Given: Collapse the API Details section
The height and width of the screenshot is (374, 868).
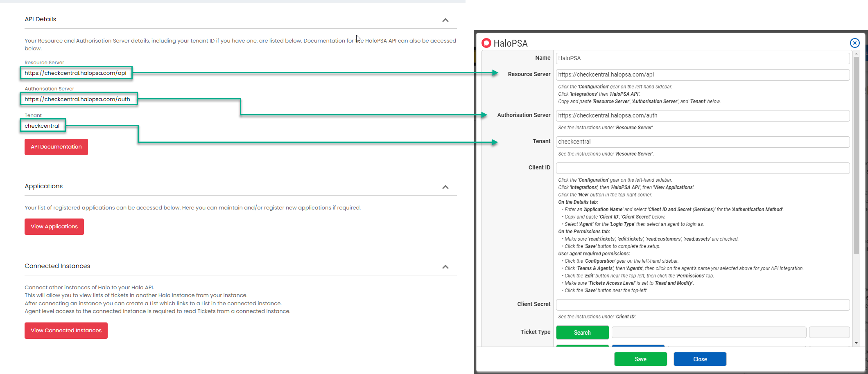Looking at the screenshot, I should click(445, 20).
